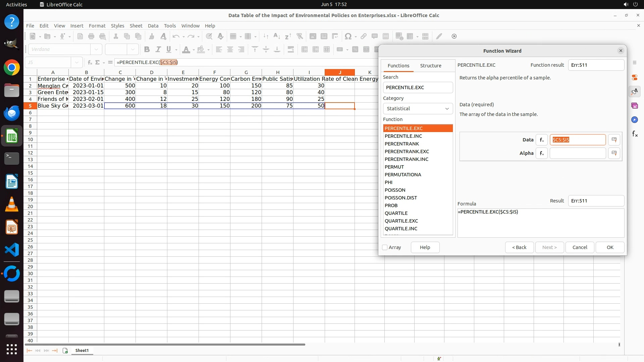
Task: Open the Data menu
Action: pos(153,26)
